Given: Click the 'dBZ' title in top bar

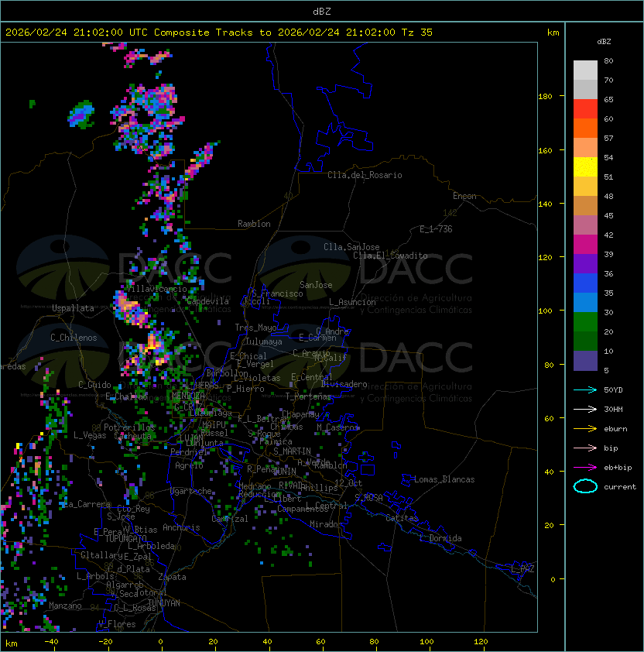Looking at the screenshot, I should (x=322, y=11).
